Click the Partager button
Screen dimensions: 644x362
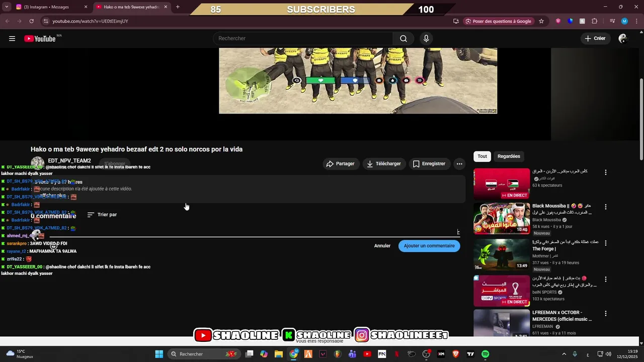point(340,164)
